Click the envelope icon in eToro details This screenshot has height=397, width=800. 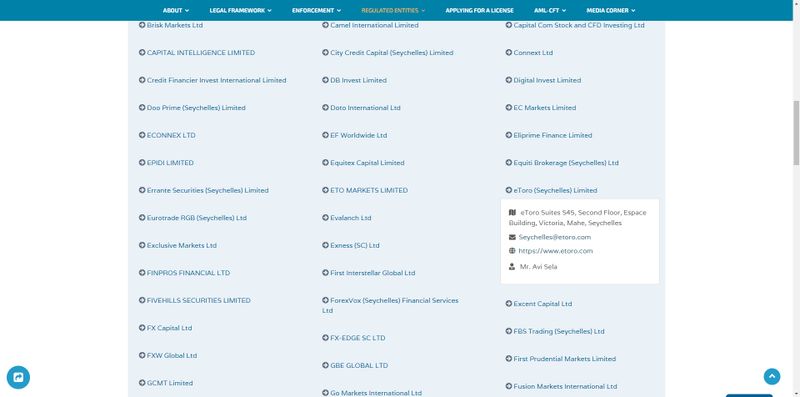pos(512,237)
